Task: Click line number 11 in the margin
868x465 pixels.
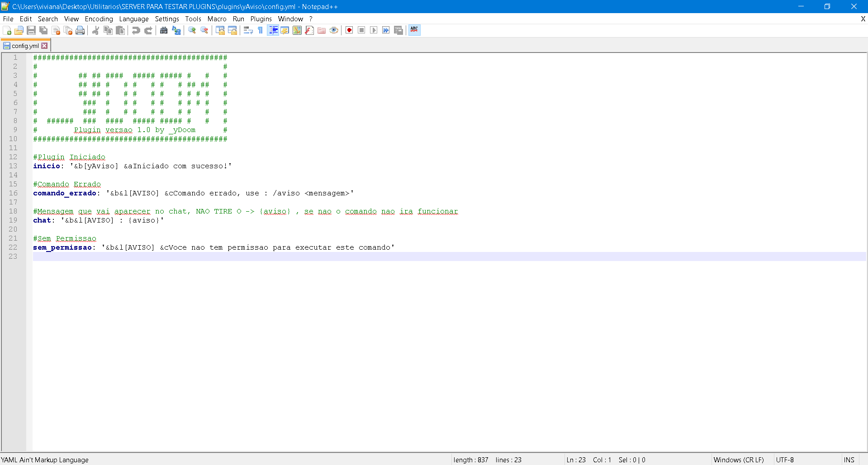Action: coord(13,148)
